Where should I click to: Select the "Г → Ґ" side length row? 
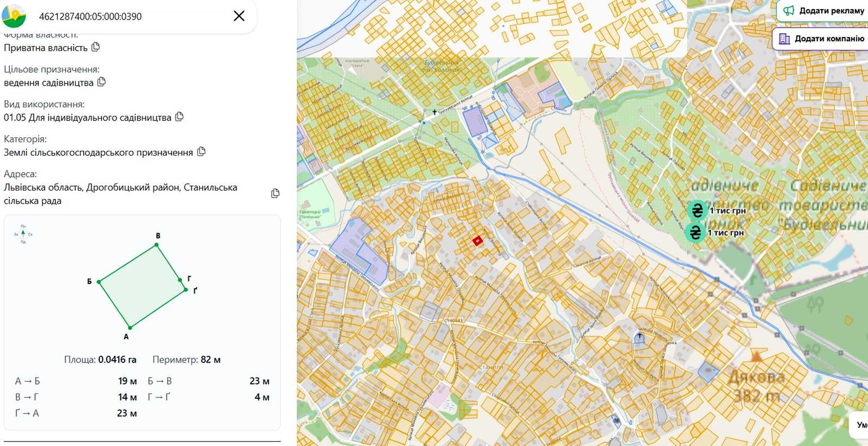point(209,397)
